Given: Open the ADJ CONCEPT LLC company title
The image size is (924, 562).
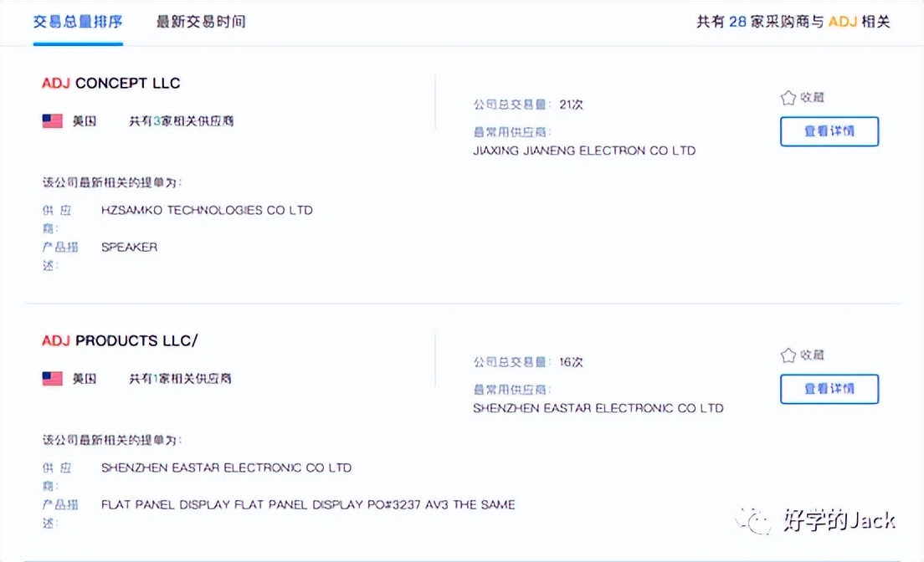Looking at the screenshot, I should pyautogui.click(x=111, y=83).
